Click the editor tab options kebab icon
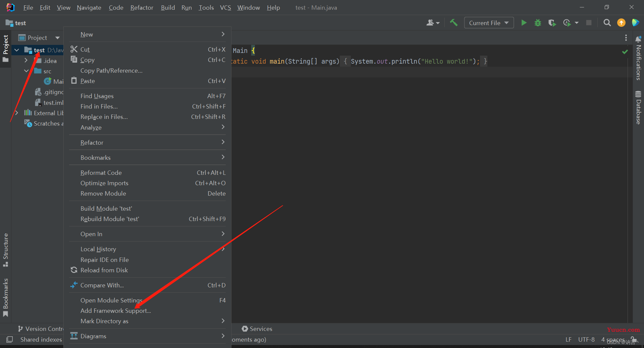 (x=626, y=38)
